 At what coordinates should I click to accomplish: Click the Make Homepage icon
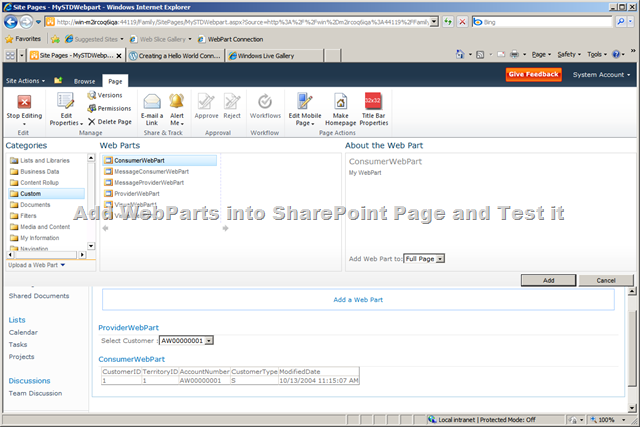tap(340, 101)
